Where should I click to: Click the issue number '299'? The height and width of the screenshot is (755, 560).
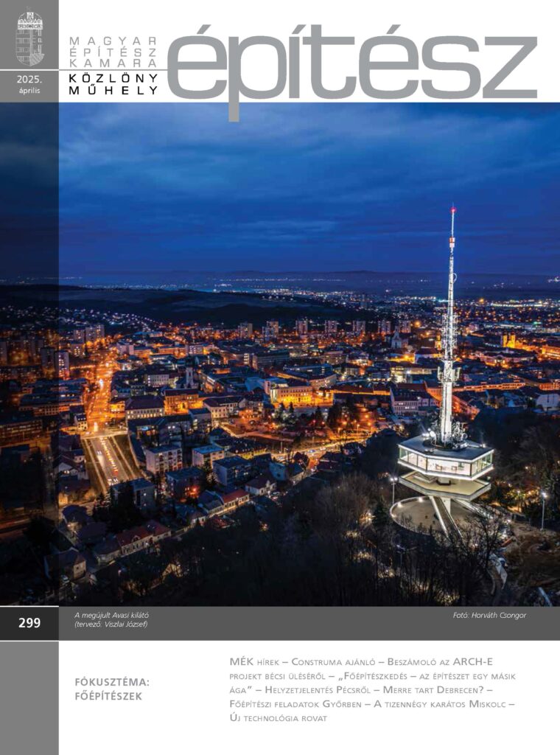[x=29, y=623]
